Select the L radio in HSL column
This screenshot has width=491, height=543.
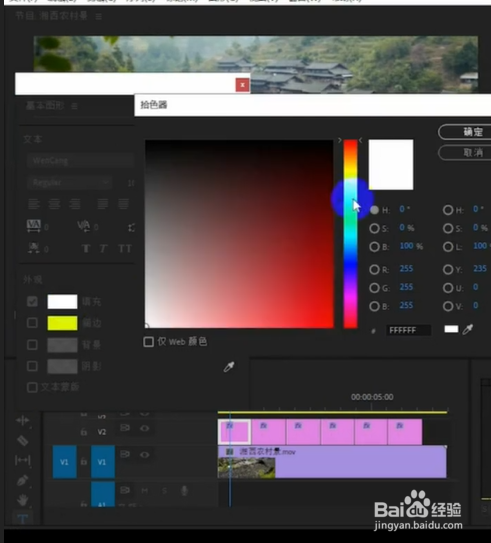448,247
